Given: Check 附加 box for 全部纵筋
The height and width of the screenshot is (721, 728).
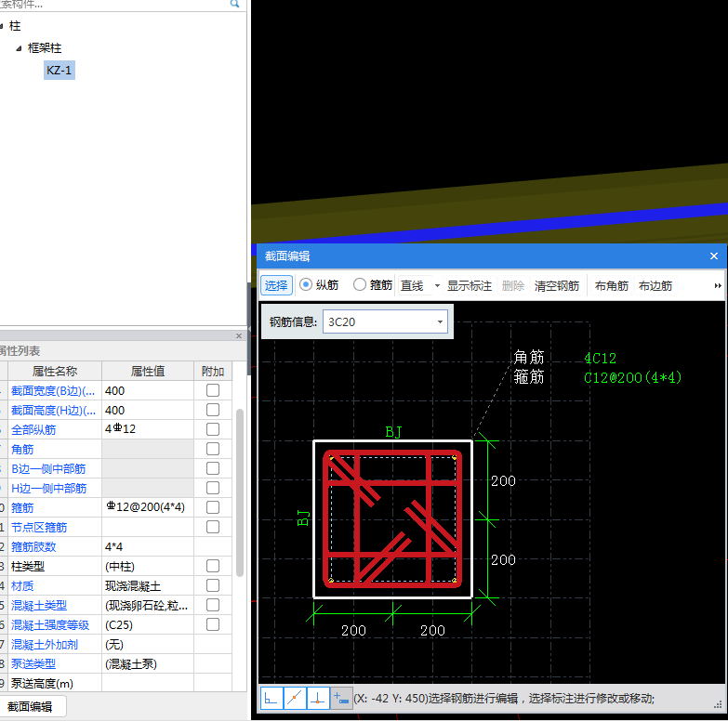Looking at the screenshot, I should point(213,429).
